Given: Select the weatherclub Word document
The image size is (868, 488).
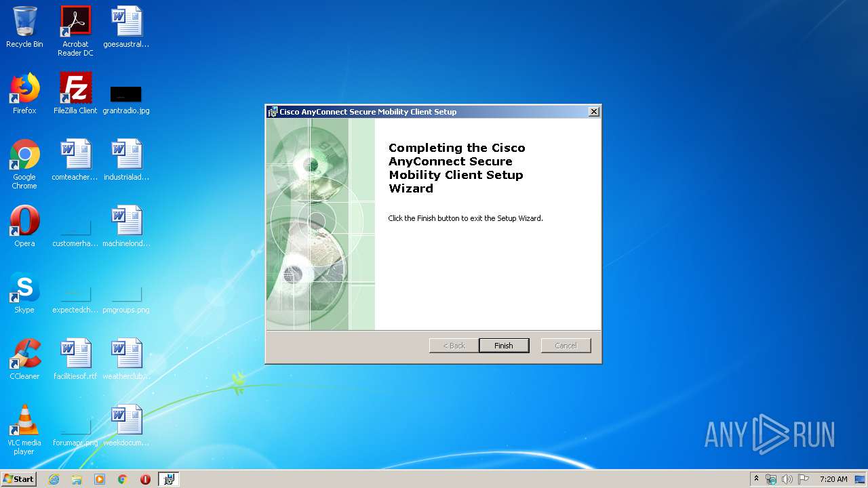Looking at the screenshot, I should tap(126, 359).
